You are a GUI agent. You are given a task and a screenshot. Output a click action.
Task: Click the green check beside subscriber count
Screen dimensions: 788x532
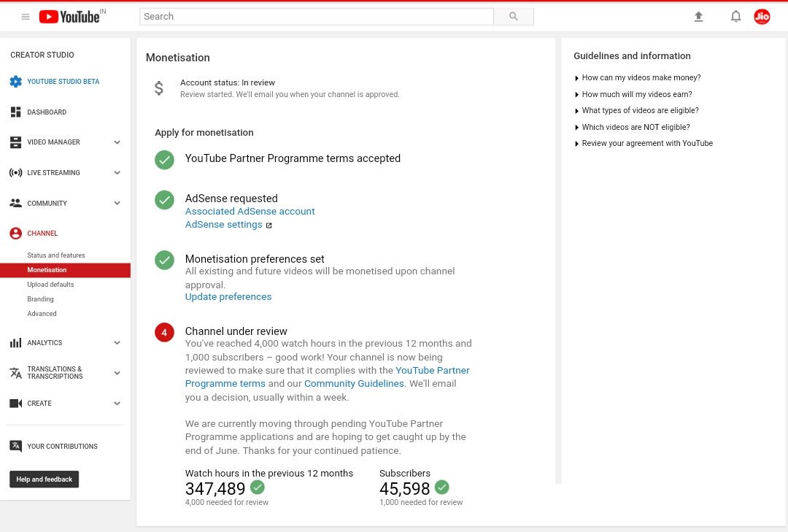pyautogui.click(x=441, y=487)
